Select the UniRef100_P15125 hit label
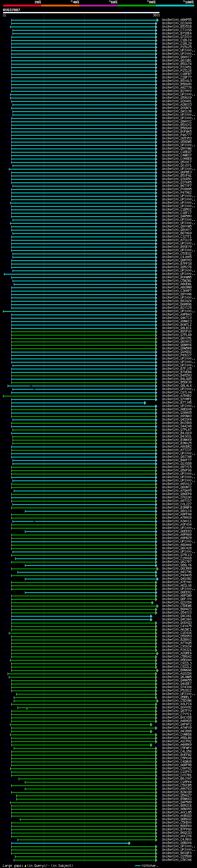Viewport: 197px width, 868px height. [176, 47]
